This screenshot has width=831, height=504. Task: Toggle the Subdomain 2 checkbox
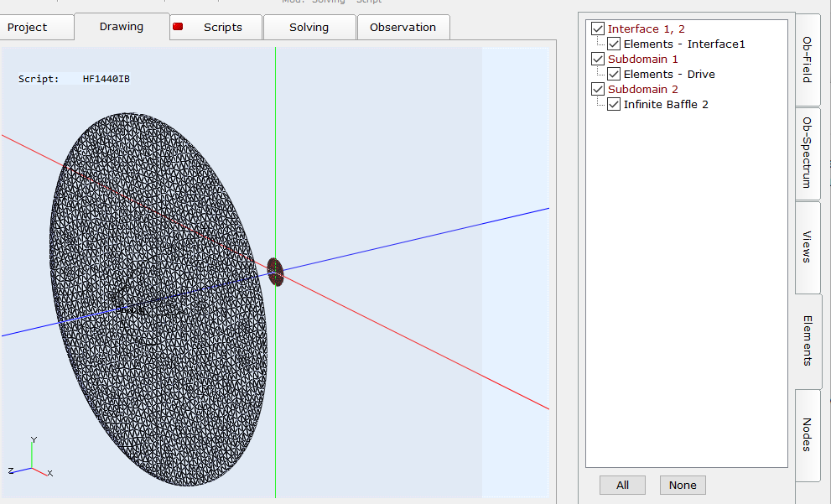coord(598,89)
